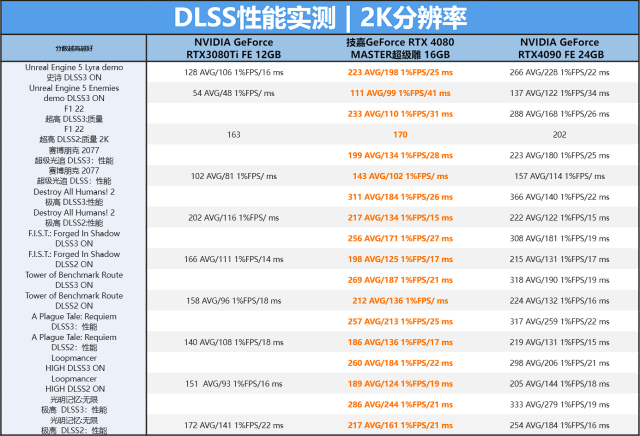
Task: Click label 'Tower of Benchmark Route DLSS2 ON'
Action: pyautogui.click(x=74, y=300)
